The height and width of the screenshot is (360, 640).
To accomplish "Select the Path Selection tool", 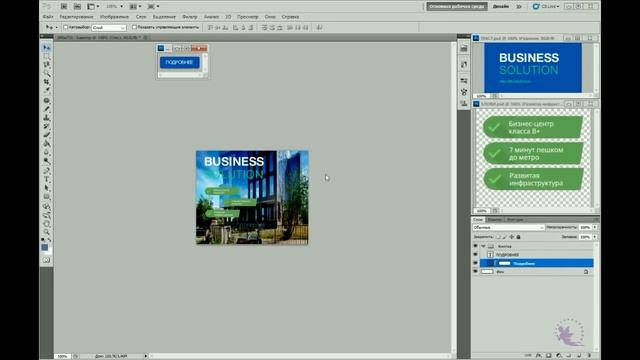I will pyautogui.click(x=47, y=188).
